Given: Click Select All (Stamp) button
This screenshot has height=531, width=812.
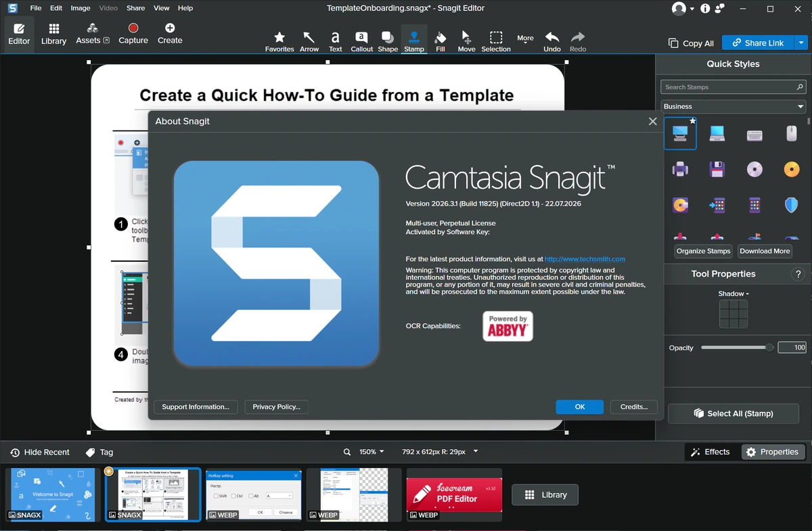Looking at the screenshot, I should pos(734,413).
